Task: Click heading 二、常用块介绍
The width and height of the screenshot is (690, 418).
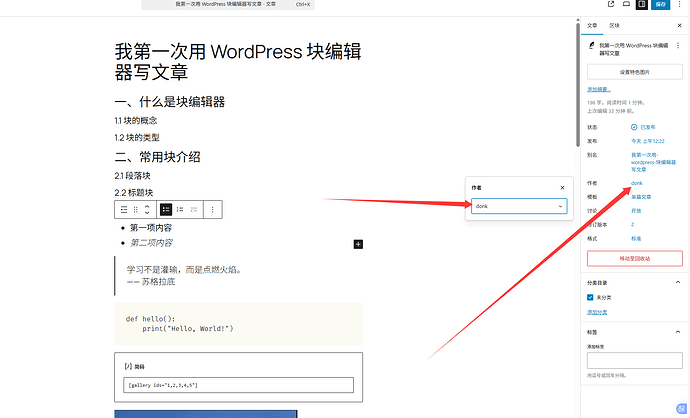Action: coord(158,157)
